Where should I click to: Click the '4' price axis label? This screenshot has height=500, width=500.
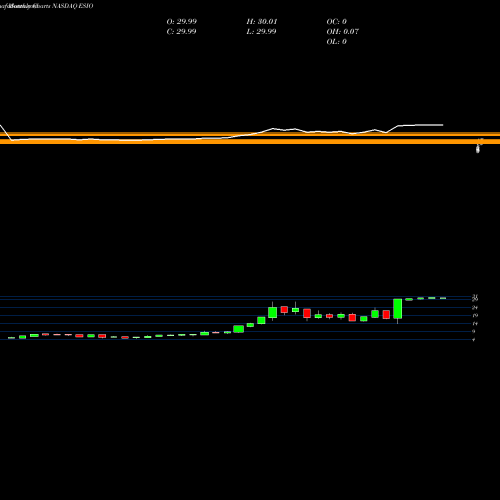[x=474, y=339]
